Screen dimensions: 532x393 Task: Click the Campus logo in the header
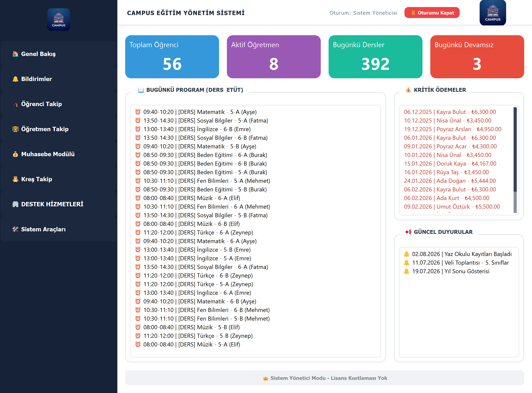coord(493,13)
